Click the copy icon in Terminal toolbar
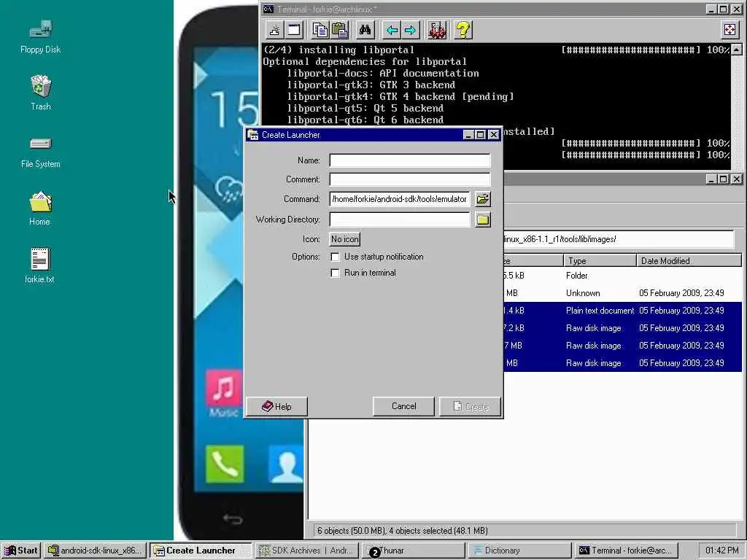Screen dimensions: 747x560 320,30
